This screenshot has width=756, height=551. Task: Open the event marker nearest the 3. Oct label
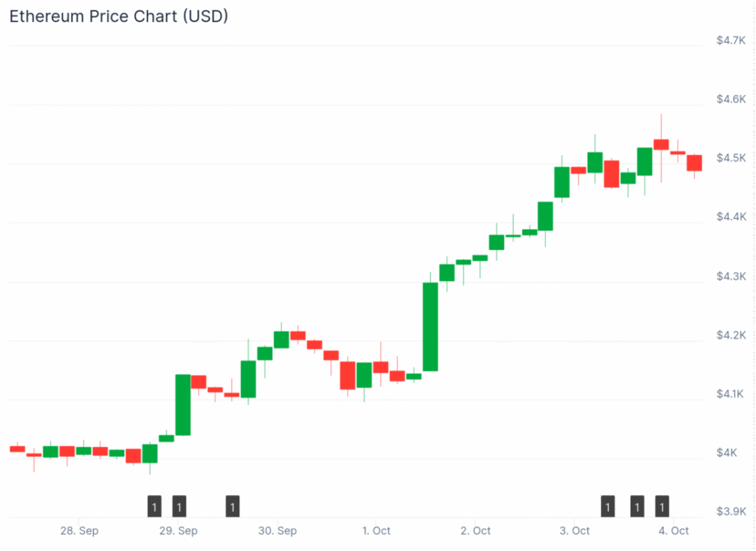coord(608,507)
